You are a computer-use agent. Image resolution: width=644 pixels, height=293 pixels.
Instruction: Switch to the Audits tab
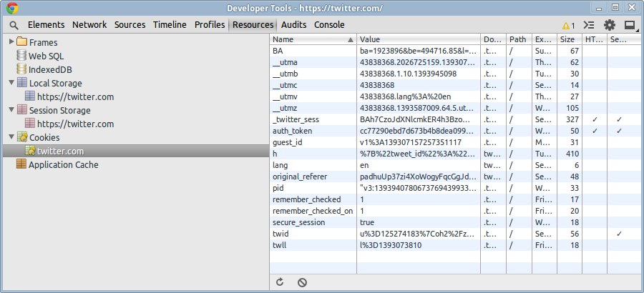pos(293,24)
